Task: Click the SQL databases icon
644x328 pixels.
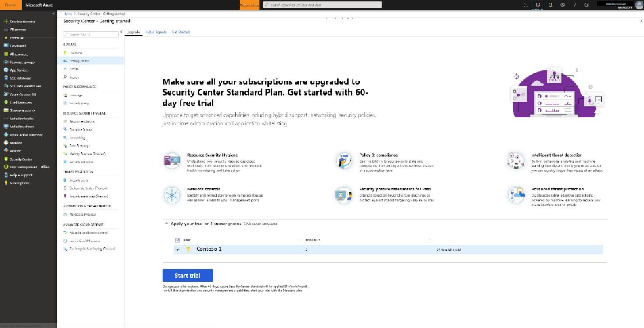Action: [5, 78]
